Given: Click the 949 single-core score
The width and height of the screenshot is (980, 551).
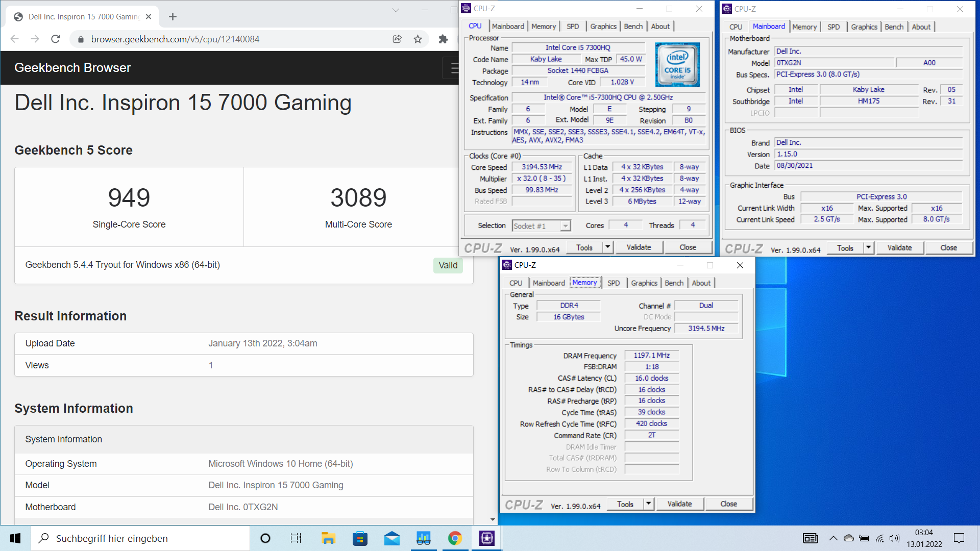Looking at the screenshot, I should click(x=129, y=197).
